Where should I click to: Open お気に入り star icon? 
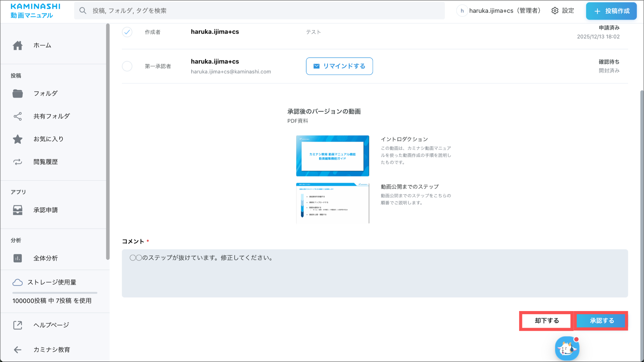coord(18,139)
